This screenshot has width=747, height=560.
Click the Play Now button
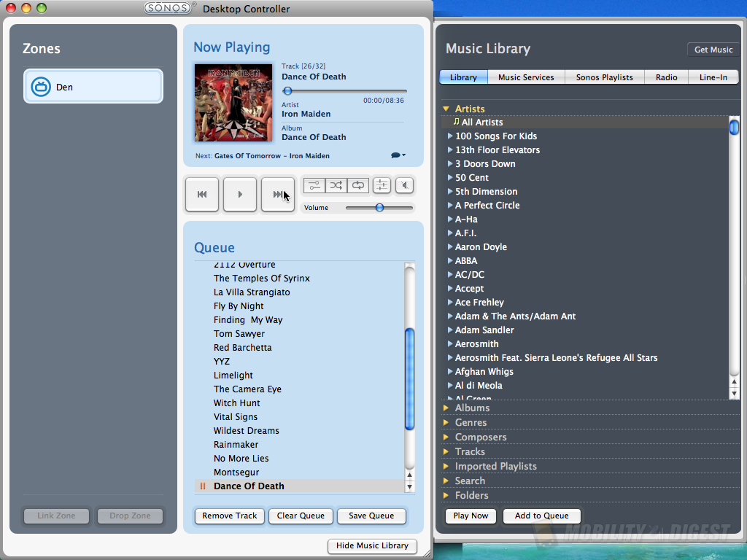tap(471, 516)
